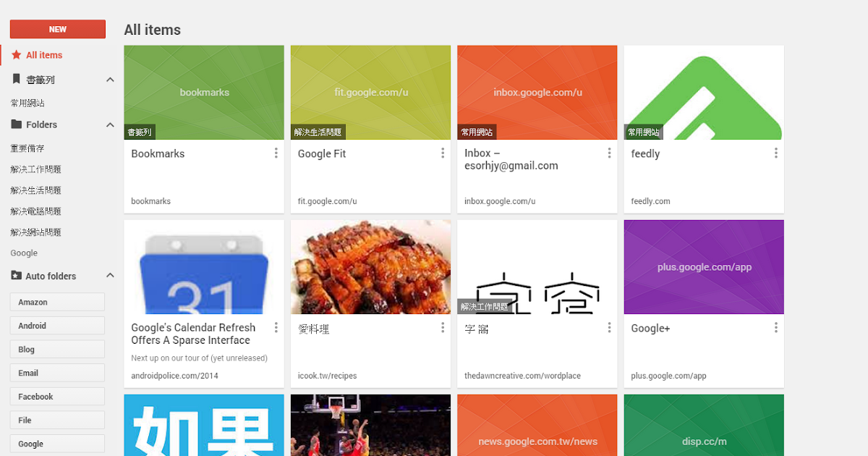Select All items in sidebar
The image size is (868, 456).
(44, 55)
